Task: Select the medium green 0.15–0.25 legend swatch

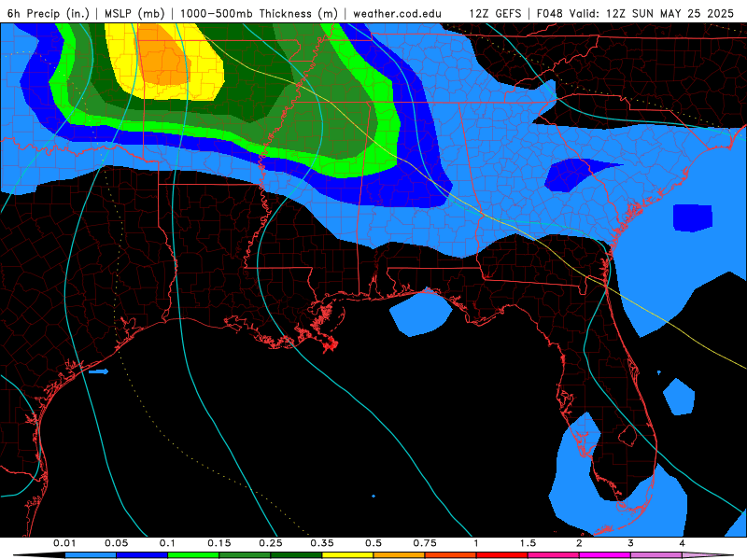Action: click(x=245, y=555)
